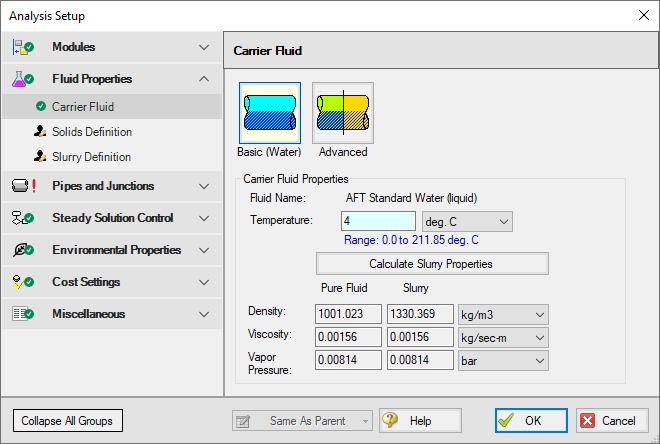Collapse the Fluid Properties group chevron
660x444 pixels.
coord(204,79)
